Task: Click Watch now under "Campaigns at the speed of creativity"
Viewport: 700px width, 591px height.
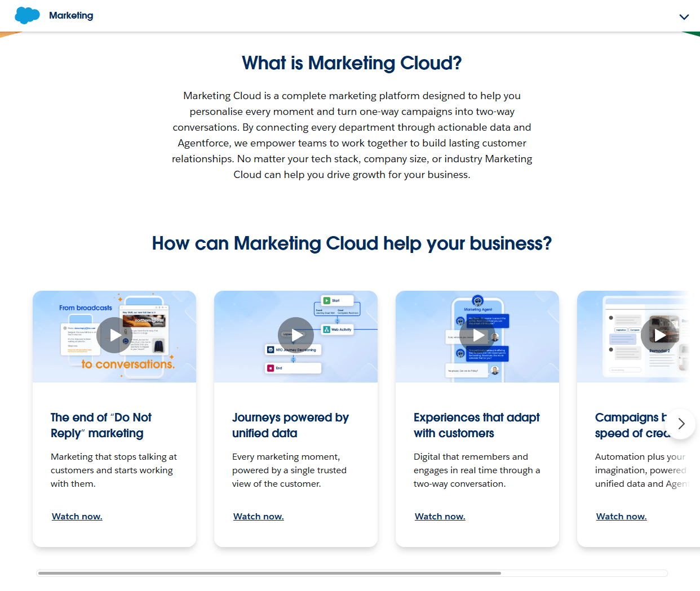Action: coord(621,516)
